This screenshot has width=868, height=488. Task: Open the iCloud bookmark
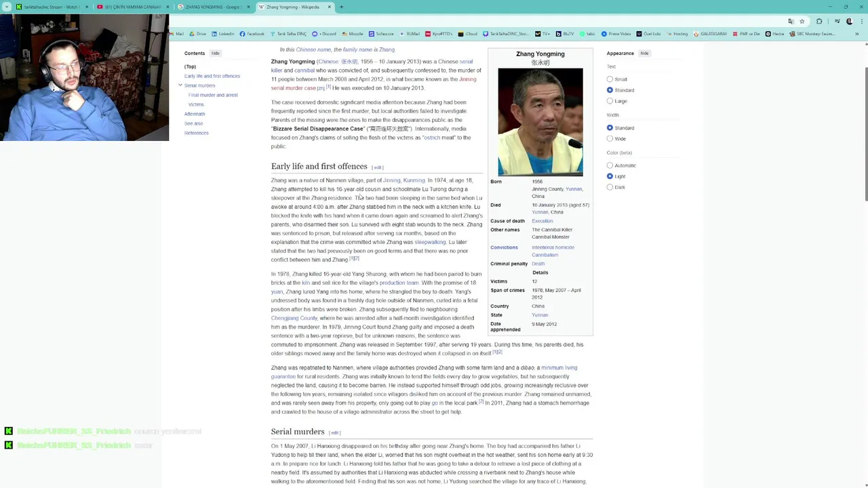[468, 34]
